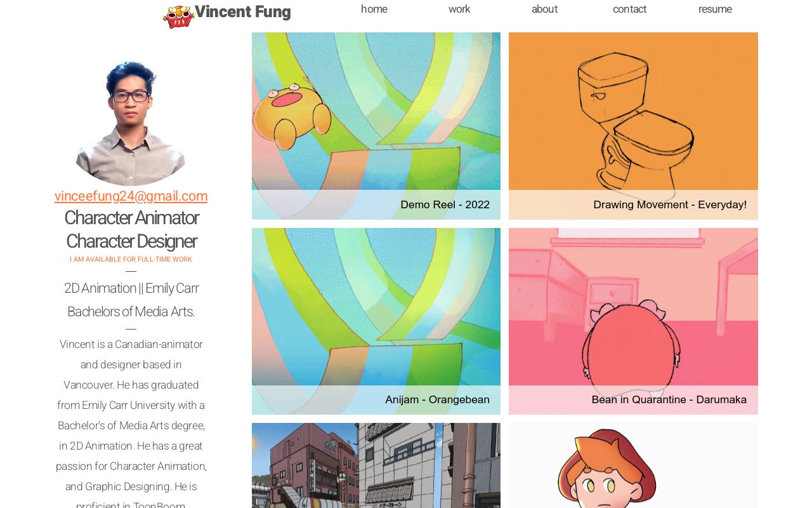The image size is (812, 508).
Task: Click the red mascot logo icon
Action: click(x=178, y=17)
